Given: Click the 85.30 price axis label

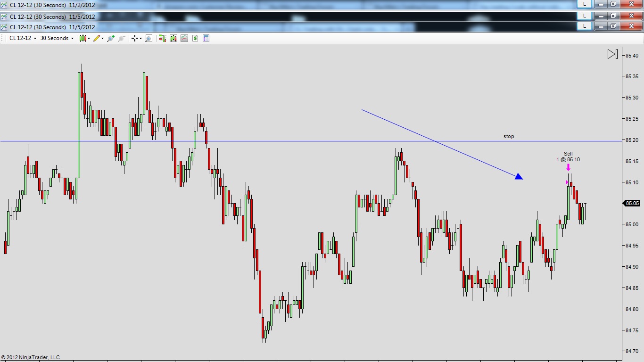Looking at the screenshot, I should (632, 98).
